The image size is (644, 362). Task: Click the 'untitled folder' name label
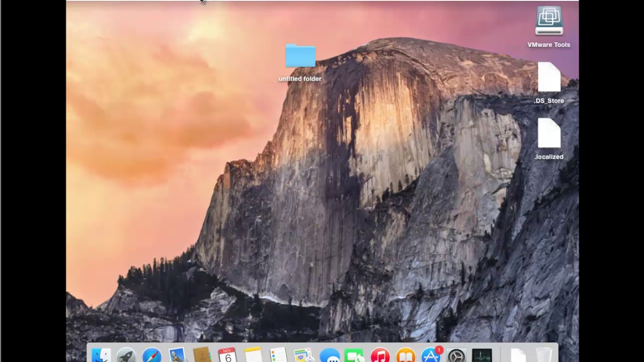pyautogui.click(x=300, y=79)
